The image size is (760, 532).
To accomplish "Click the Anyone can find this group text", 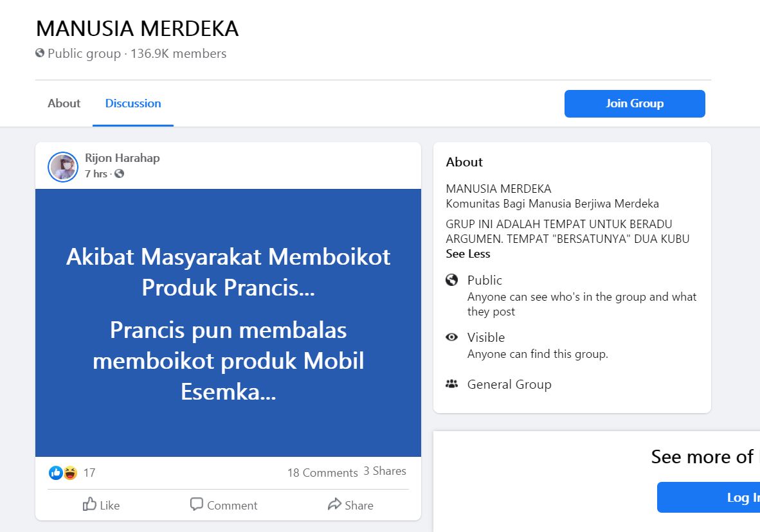I will pyautogui.click(x=538, y=354).
